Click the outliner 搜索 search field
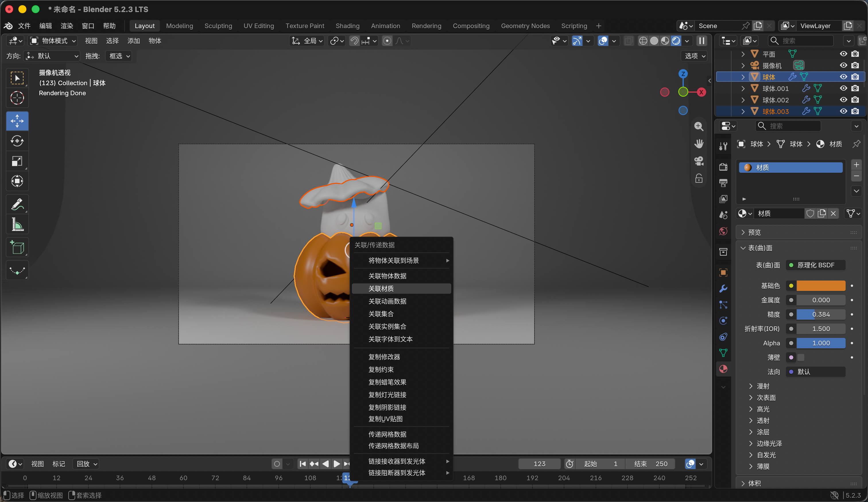868x502 pixels. coord(801,41)
